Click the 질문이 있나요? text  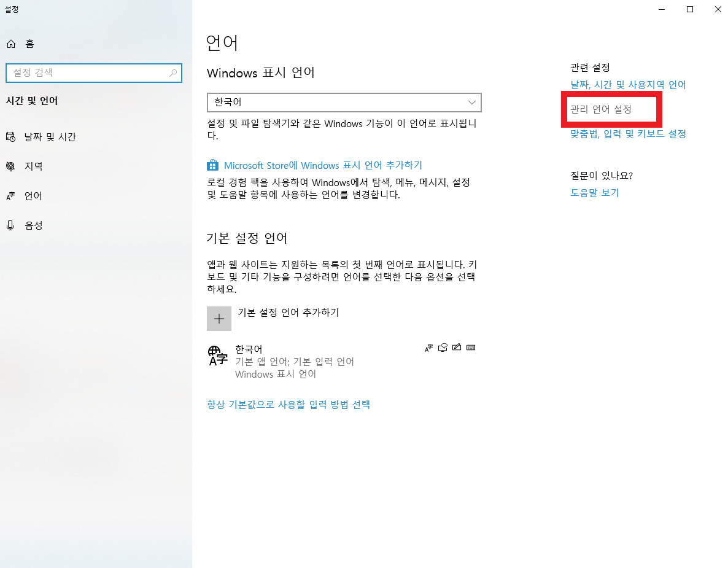point(602,176)
